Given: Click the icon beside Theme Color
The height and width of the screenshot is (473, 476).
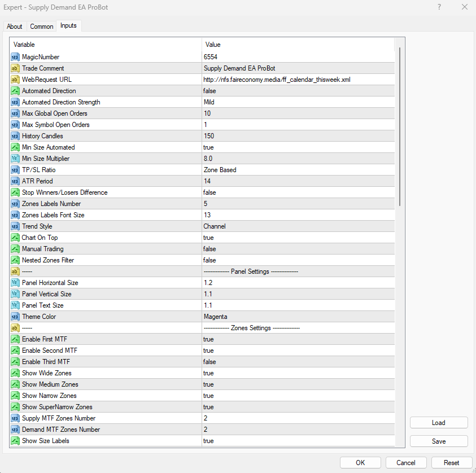Looking at the screenshot, I should (15, 317).
